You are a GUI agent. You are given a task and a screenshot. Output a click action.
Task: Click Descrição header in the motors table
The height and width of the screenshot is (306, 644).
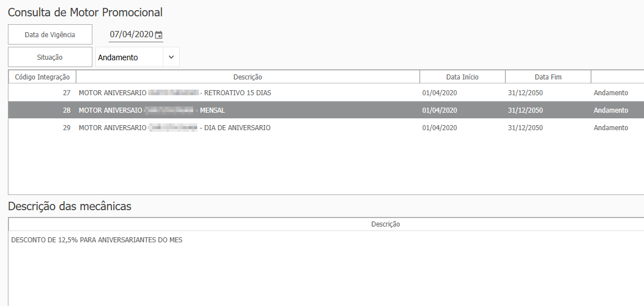click(x=247, y=77)
